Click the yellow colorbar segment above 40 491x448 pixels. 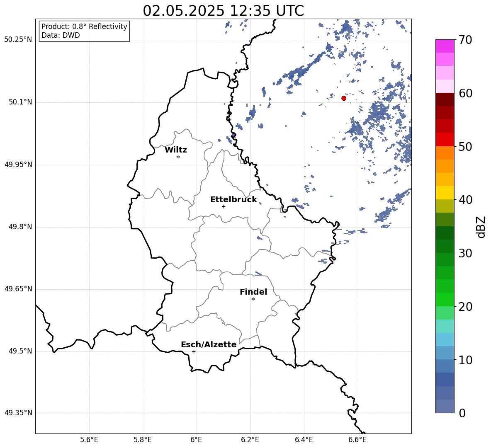445,193
